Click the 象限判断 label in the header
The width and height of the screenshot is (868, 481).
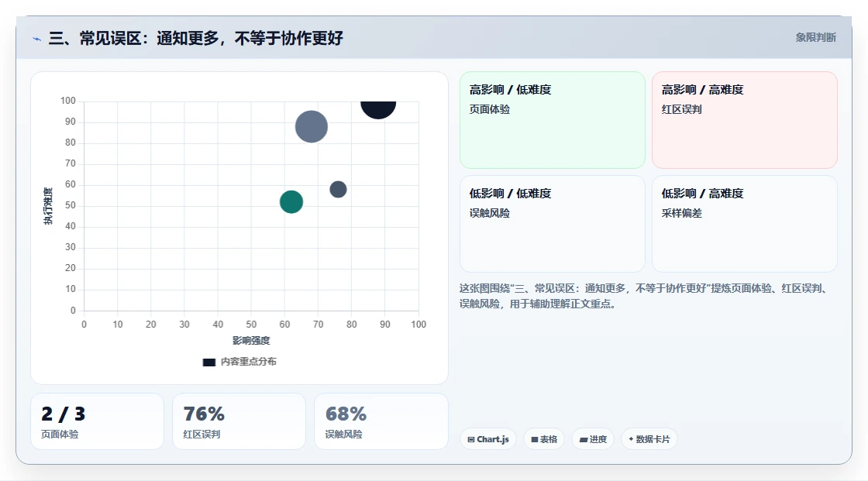pyautogui.click(x=815, y=38)
